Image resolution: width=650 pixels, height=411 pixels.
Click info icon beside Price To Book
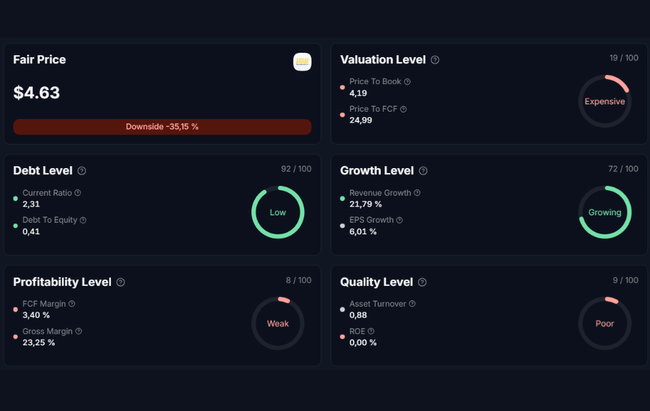pyautogui.click(x=407, y=82)
